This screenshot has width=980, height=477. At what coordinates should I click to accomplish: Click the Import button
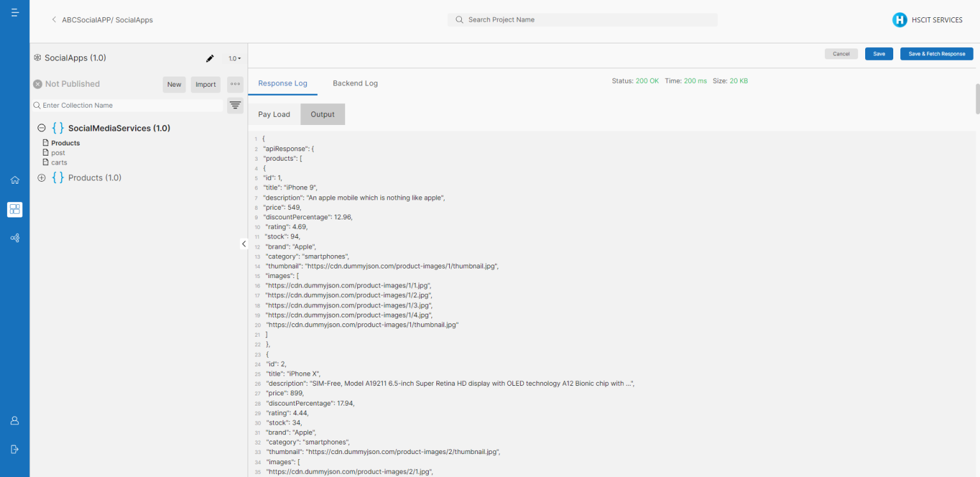point(205,84)
